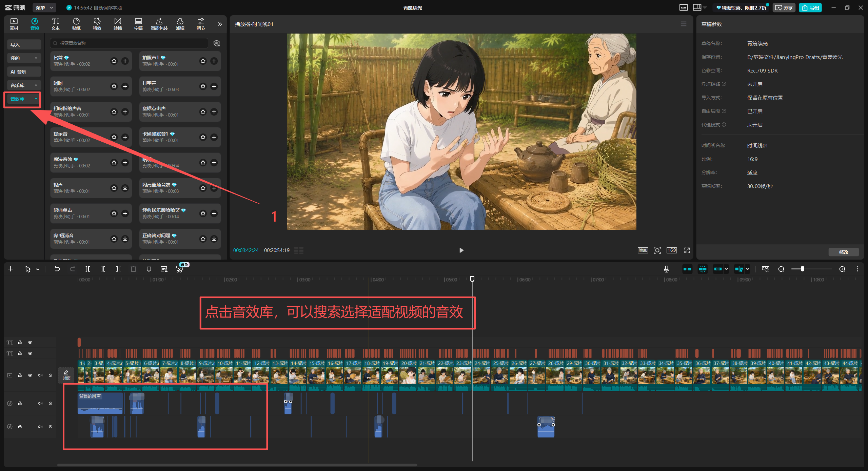This screenshot has width=868, height=471.
Task: Click the 分享 share button
Action: [784, 7]
